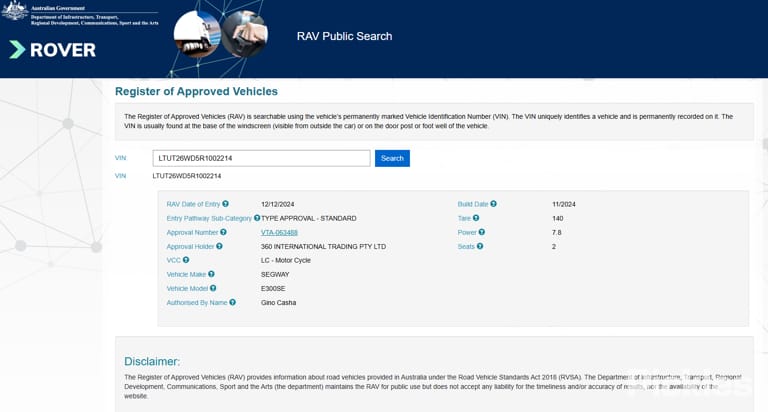Screen dimensions: 768x412
Task: Click the truck image in the header
Action: (197, 34)
